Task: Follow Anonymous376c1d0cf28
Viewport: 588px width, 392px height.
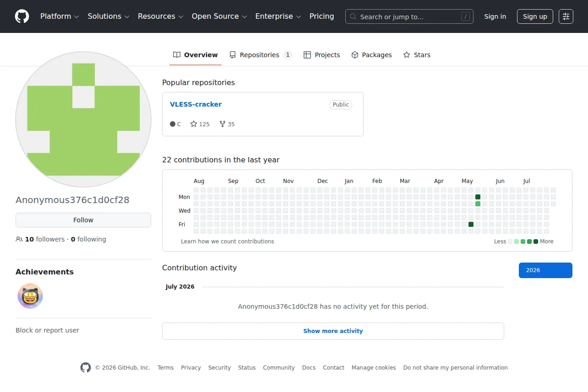Action: click(x=83, y=220)
